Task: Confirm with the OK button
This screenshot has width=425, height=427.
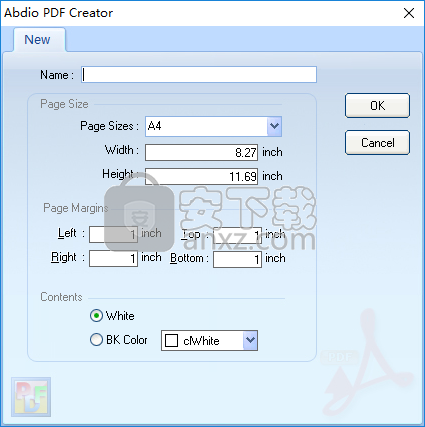Action: pos(377,106)
